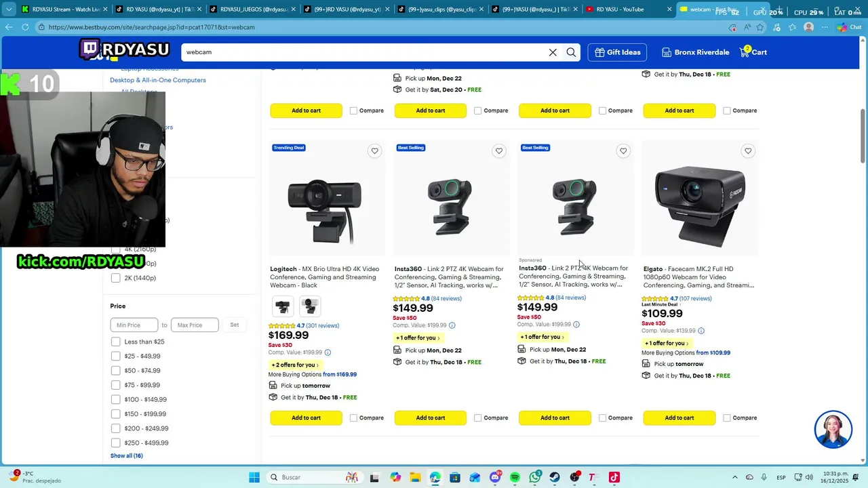The image size is (868, 488).
Task: Switch to the 'RD YASU - YouTube' tab
Action: 628,9
